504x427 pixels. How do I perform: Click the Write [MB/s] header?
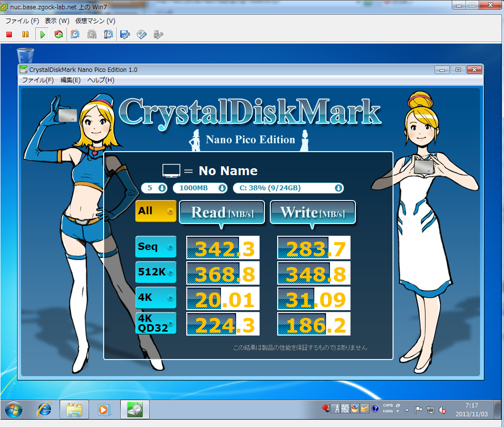[313, 212]
